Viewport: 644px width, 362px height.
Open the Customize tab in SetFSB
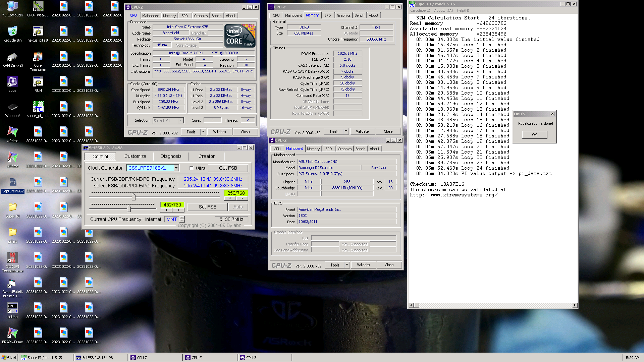[135, 156]
